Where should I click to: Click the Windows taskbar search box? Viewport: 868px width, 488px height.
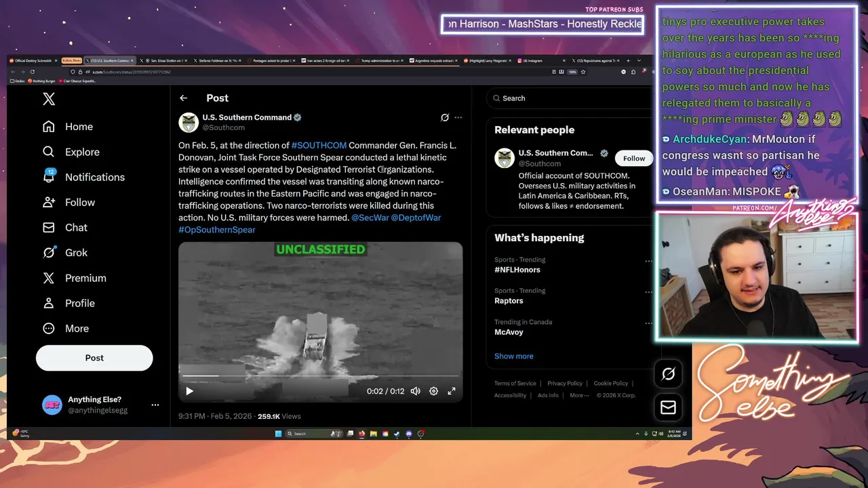315,434
